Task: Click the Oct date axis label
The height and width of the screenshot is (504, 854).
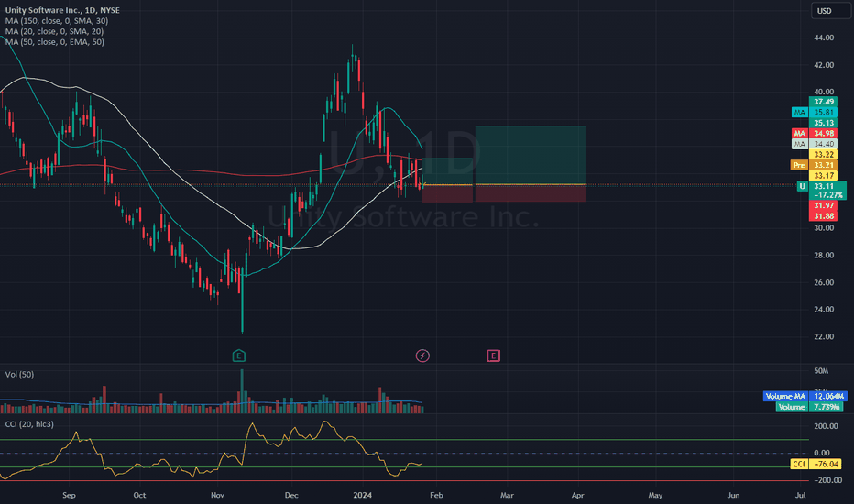Action: point(139,495)
